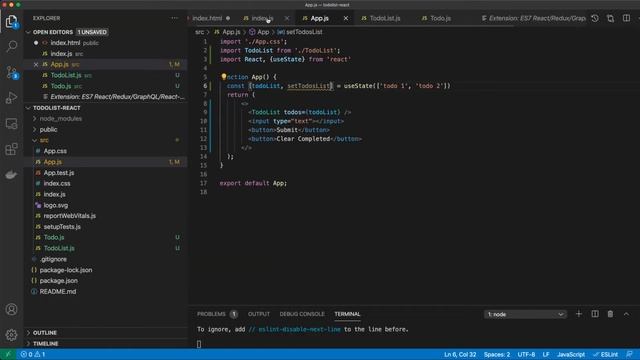
Task: Split the terminal panel
Action: pyautogui.click(x=595, y=314)
